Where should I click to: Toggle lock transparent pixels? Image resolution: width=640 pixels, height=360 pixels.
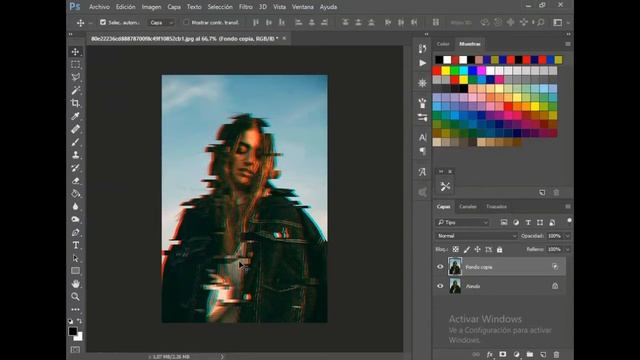pos(456,249)
